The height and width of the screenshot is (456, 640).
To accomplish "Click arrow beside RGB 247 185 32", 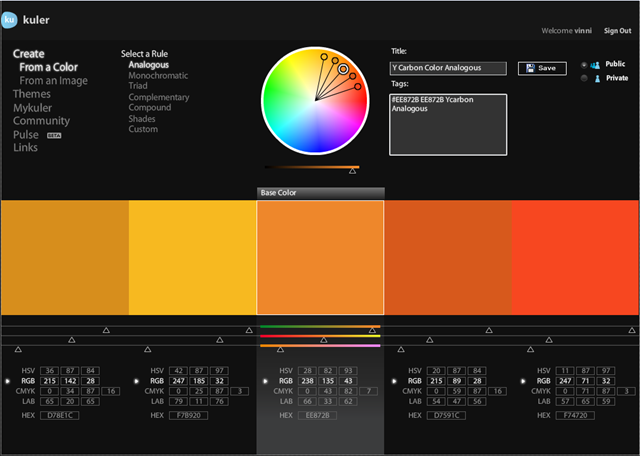I will pos(136,381).
